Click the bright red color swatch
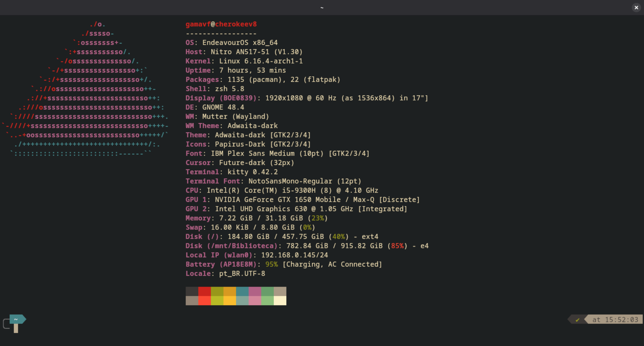The width and height of the screenshot is (644, 346). 205,300
